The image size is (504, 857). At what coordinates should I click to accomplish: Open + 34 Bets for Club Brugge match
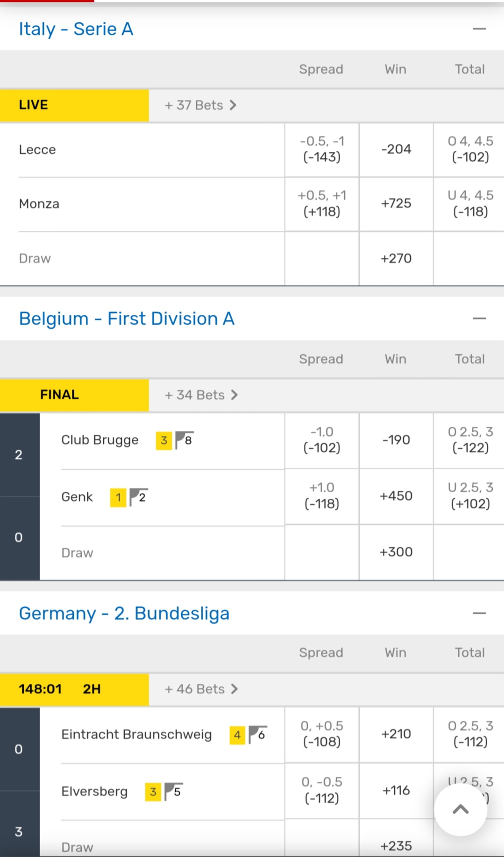(x=201, y=395)
